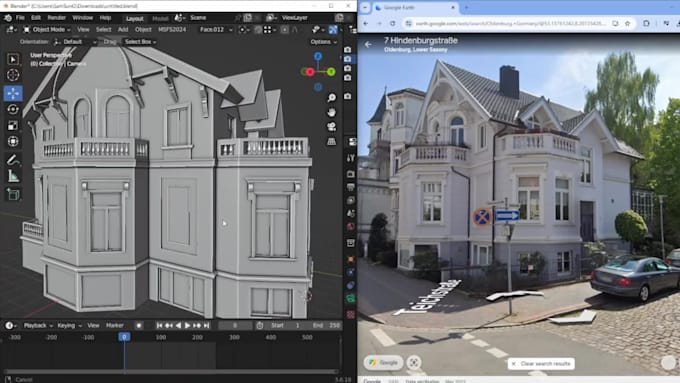Open the Render menu
Screen dimensions: 680x383
point(56,18)
